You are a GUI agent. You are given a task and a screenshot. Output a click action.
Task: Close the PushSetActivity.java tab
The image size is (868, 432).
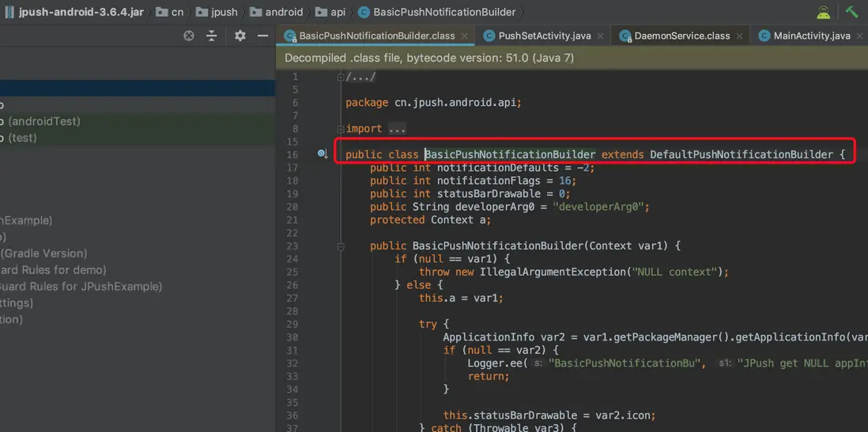601,36
